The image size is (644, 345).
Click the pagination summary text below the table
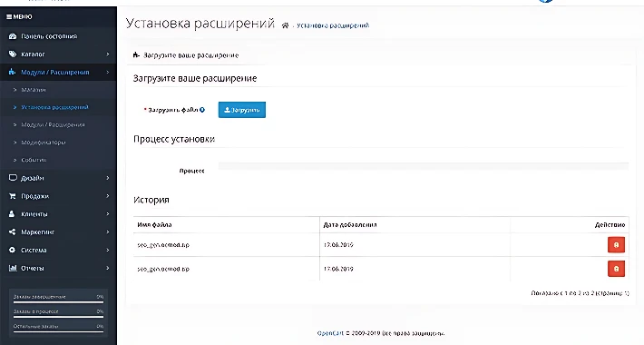[x=580, y=293]
